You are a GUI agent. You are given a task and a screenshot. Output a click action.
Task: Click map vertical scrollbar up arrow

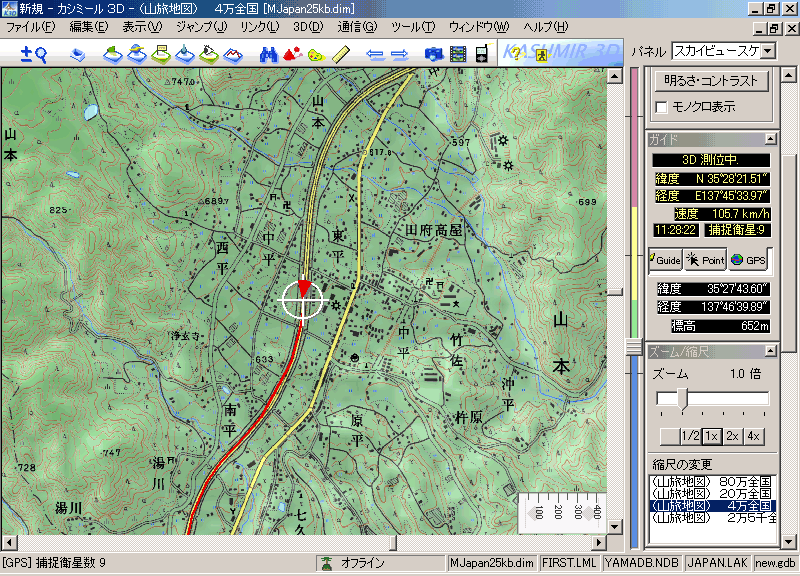(x=615, y=77)
